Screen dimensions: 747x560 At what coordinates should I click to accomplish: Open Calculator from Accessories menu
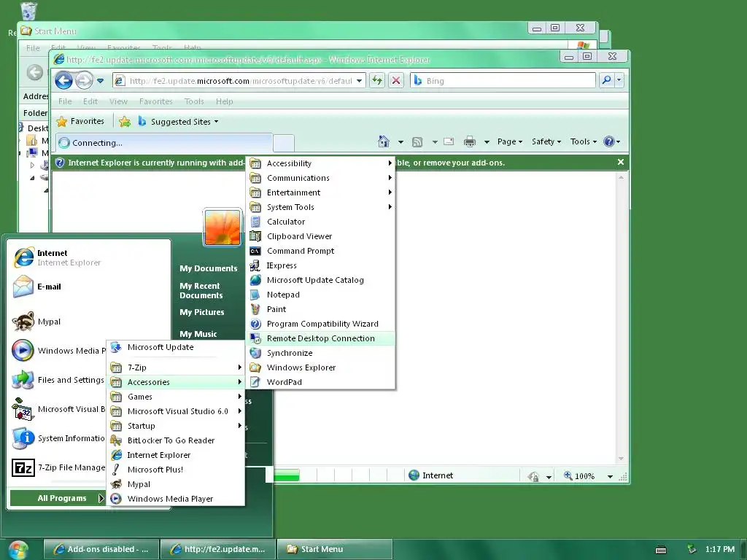click(321, 222)
